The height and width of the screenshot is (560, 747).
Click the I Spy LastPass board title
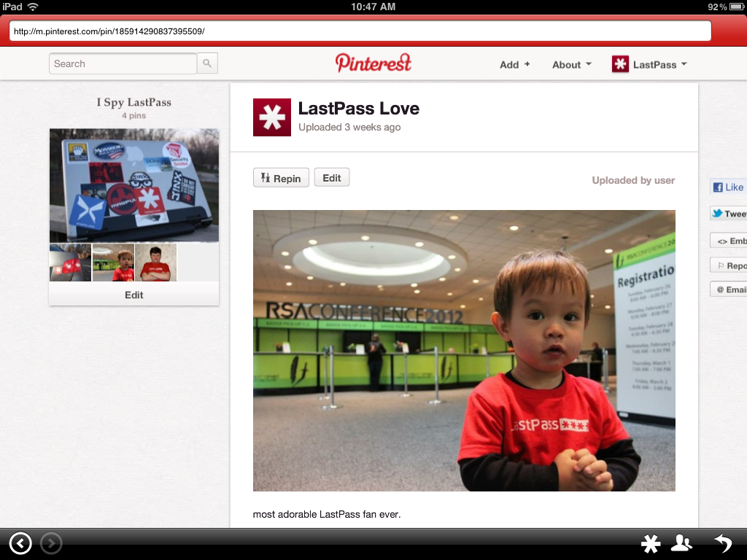point(134,102)
